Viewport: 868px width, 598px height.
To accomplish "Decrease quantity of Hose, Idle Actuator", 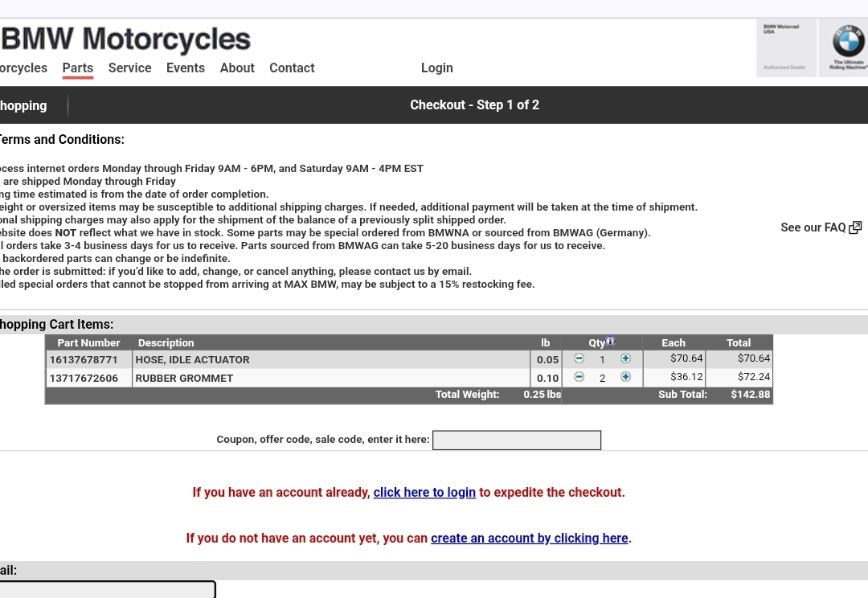I will pyautogui.click(x=579, y=358).
